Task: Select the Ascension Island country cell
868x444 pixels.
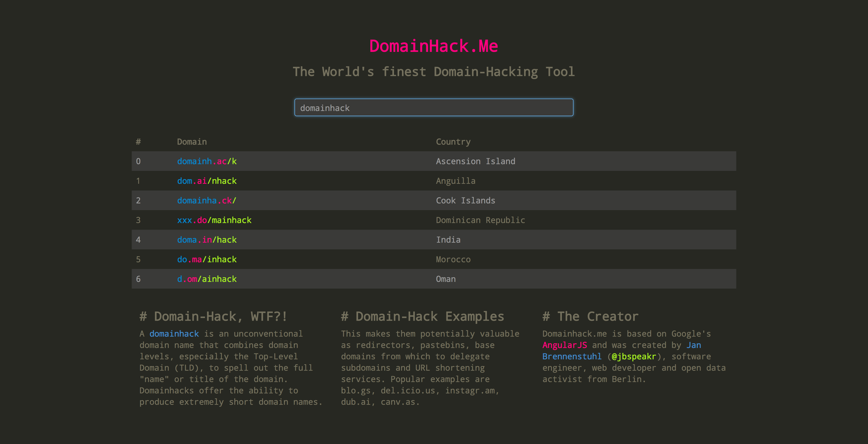Action: [475, 161]
